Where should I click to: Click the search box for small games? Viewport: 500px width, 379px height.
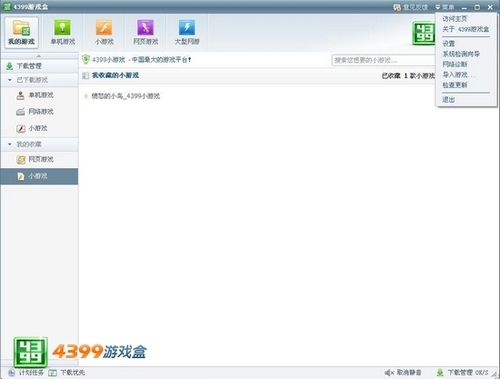[x=383, y=60]
